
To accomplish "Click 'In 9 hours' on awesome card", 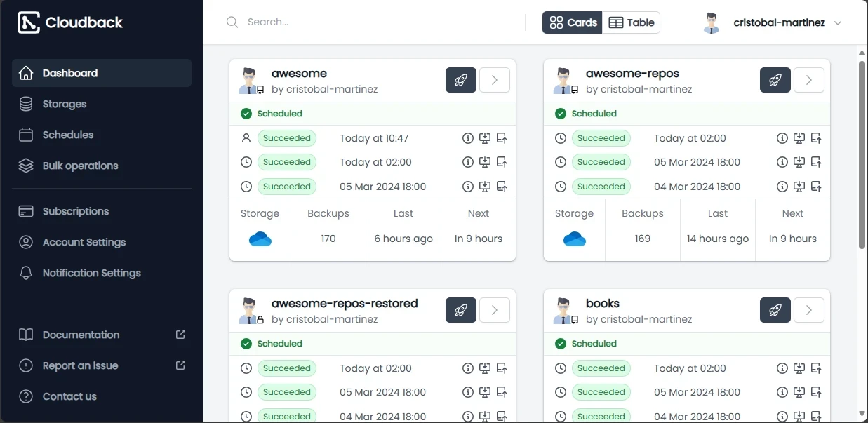I will 479,239.
